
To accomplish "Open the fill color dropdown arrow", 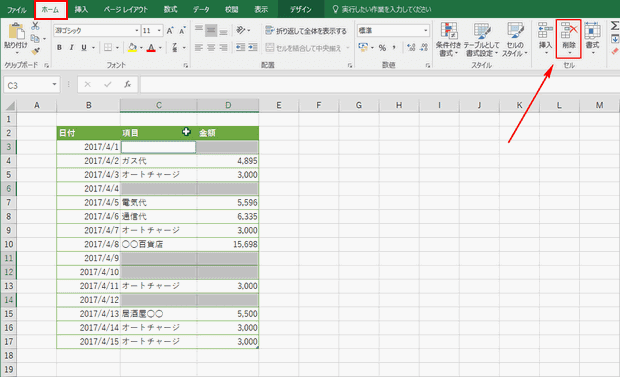I will coord(141,48).
